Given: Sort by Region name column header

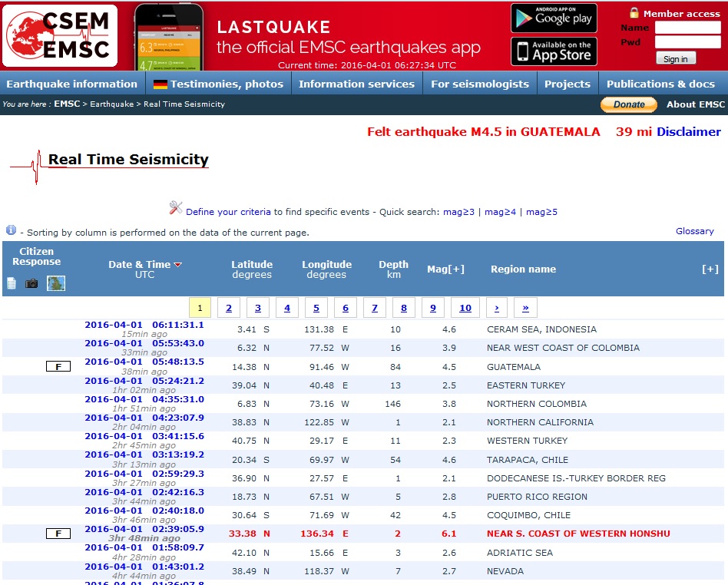Looking at the screenshot, I should tap(523, 269).
